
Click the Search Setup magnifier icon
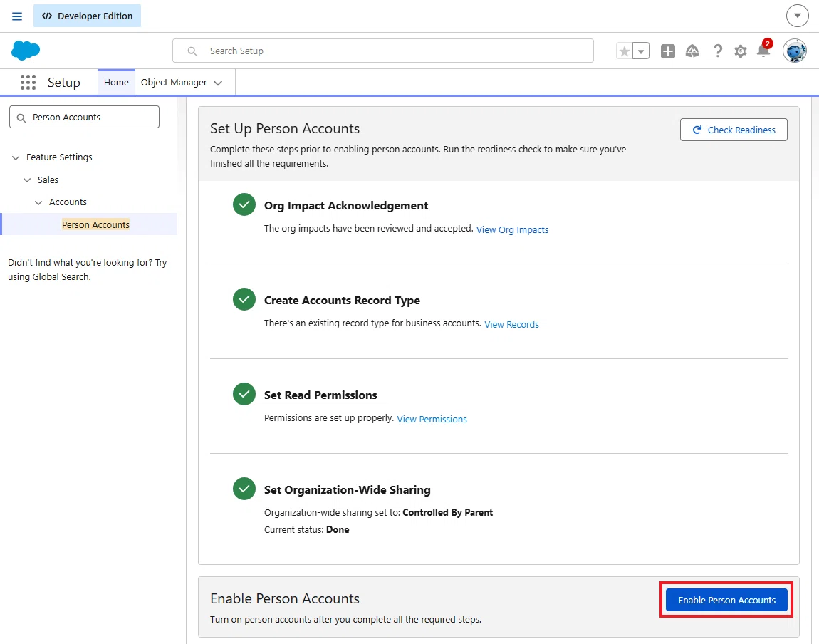192,51
